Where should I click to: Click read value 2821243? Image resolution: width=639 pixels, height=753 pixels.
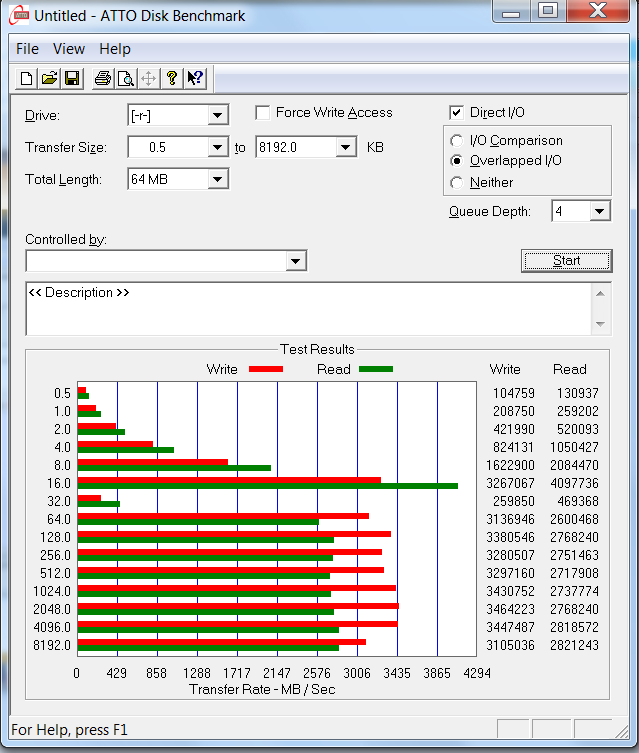[x=574, y=645]
